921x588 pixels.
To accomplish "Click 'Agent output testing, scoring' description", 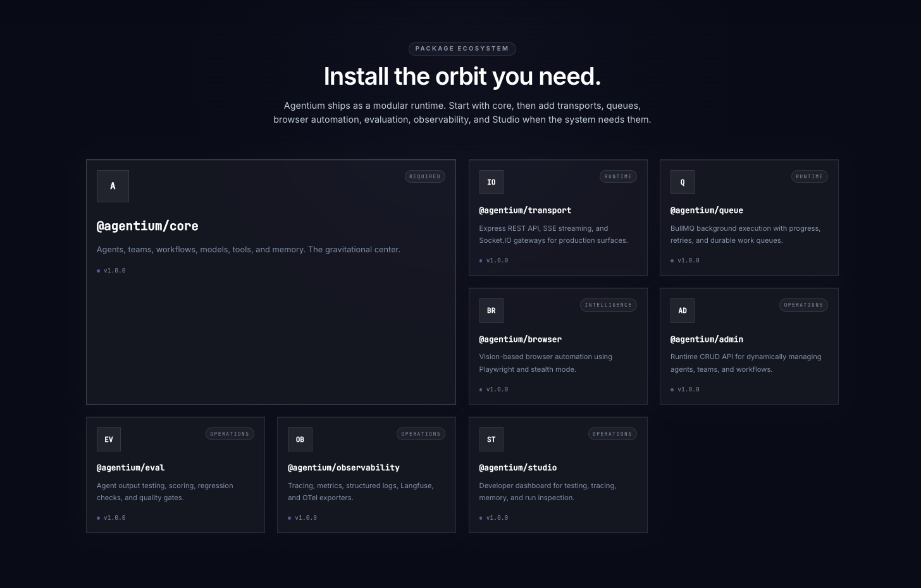I will pyautogui.click(x=165, y=492).
